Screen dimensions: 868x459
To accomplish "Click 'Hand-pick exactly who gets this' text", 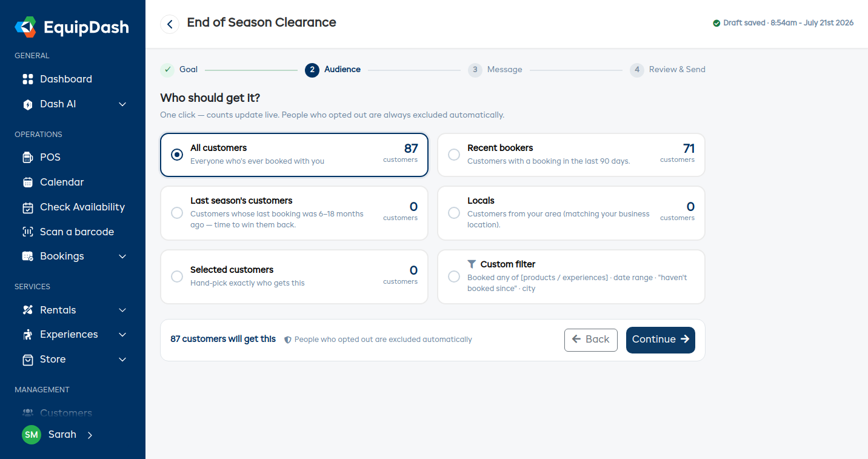I will pyautogui.click(x=247, y=283).
